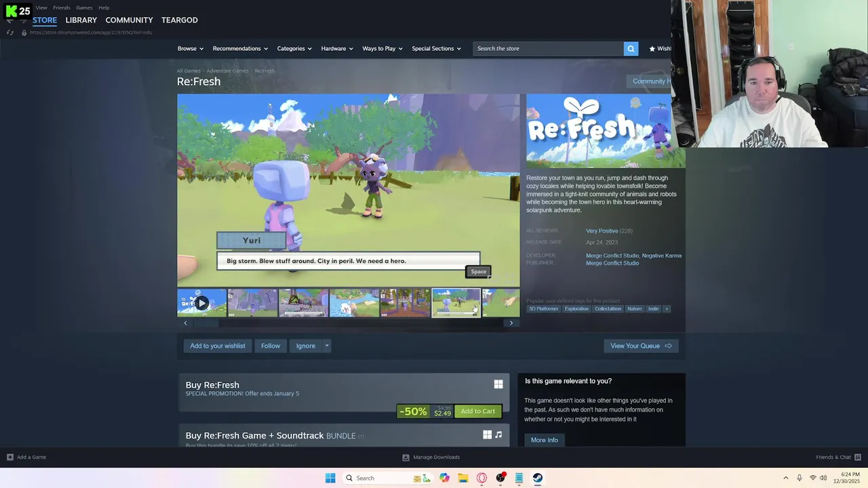
Task: Open the Hardware dropdown menu
Action: [x=337, y=49]
